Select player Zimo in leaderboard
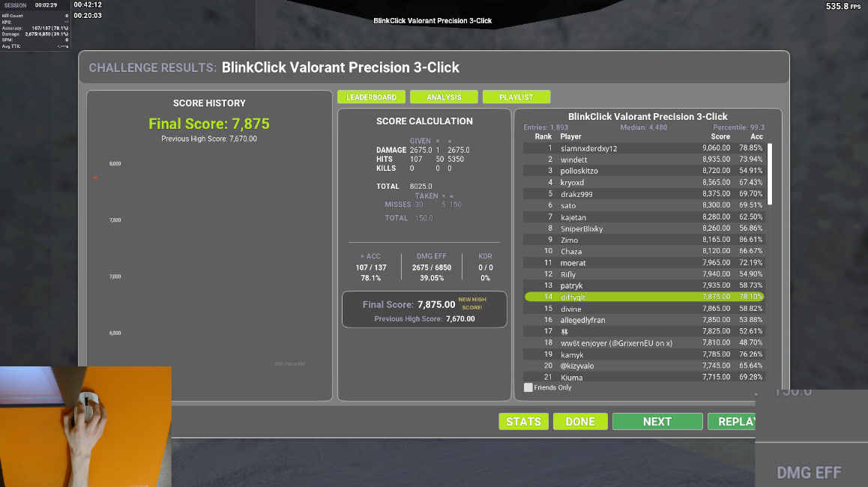Viewport: 868px width, 487px height. point(644,240)
